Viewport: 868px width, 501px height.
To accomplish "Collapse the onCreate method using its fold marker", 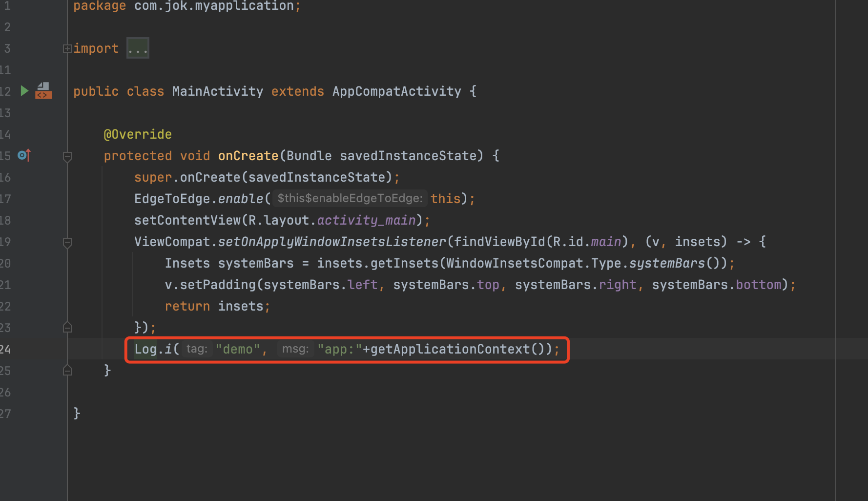I will 67,156.
